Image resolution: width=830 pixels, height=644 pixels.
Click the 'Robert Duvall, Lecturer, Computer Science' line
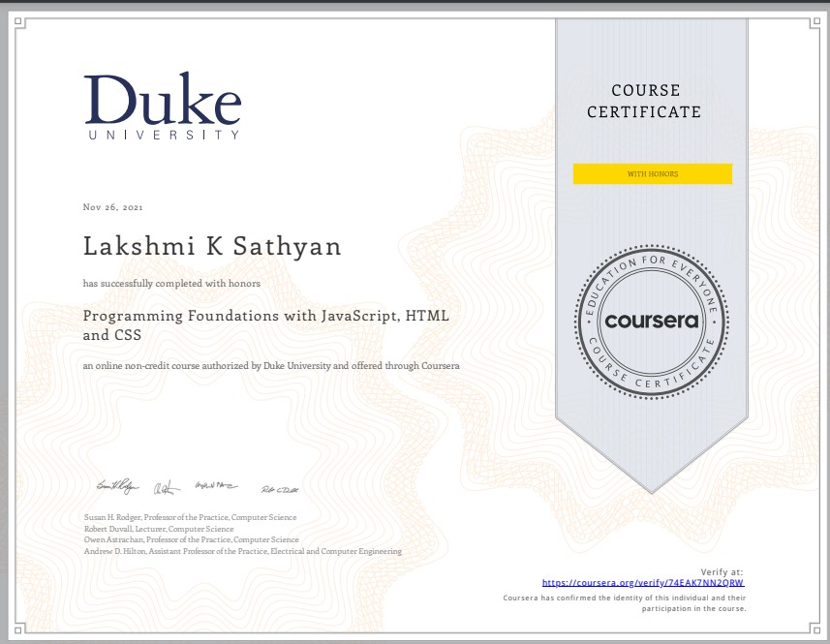[159, 529]
